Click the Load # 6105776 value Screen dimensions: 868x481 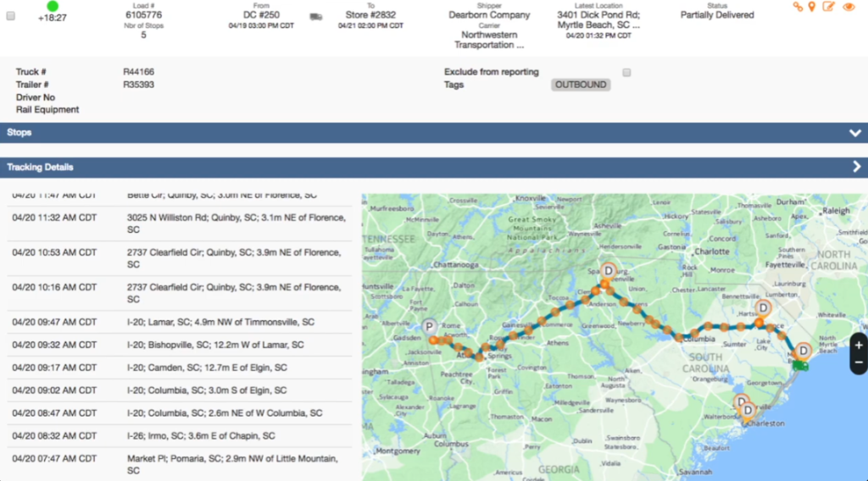(143, 15)
